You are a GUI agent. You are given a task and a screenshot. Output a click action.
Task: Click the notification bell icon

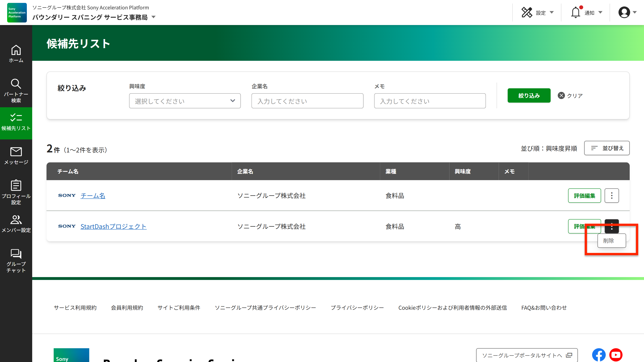pos(576,13)
